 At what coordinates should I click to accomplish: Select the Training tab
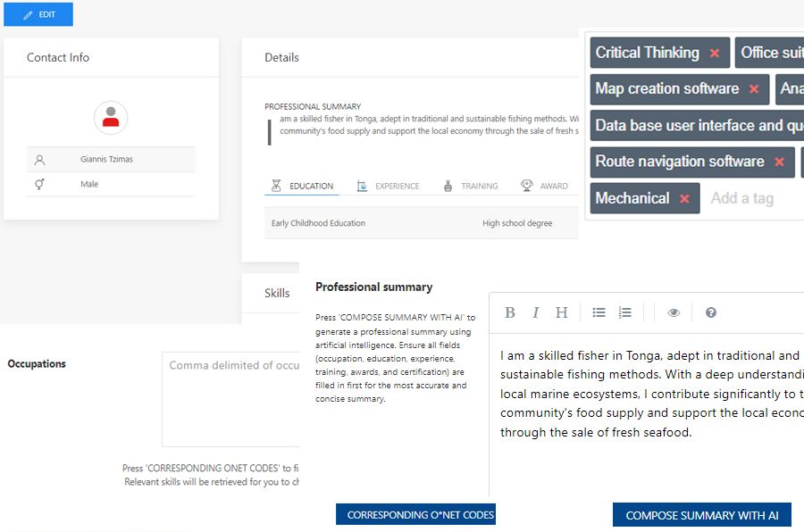[470, 186]
